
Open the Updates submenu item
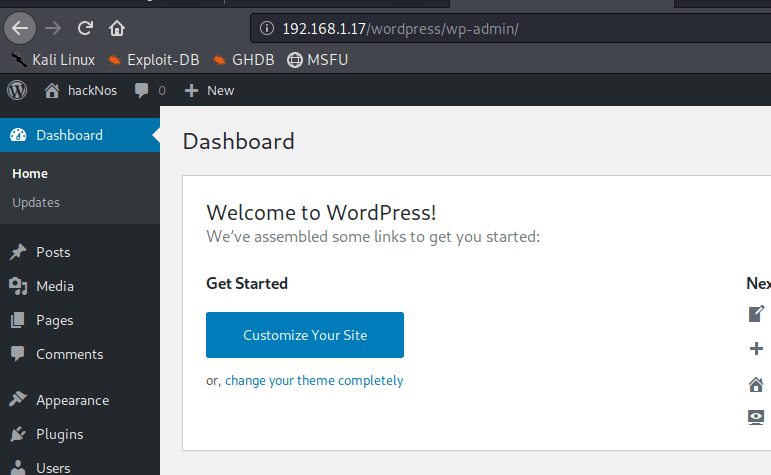[36, 203]
